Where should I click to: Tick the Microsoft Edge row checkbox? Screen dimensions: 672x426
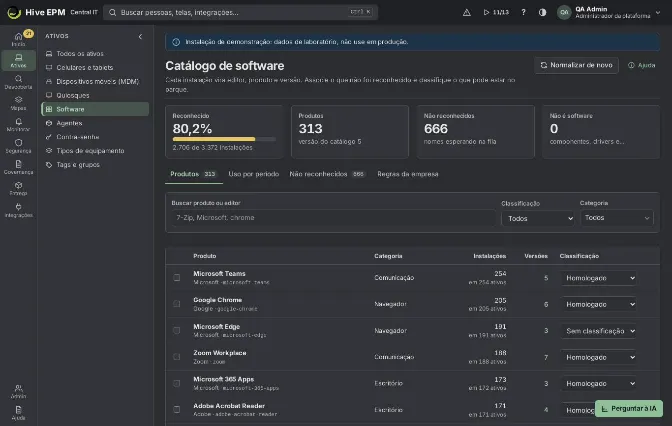tap(177, 330)
